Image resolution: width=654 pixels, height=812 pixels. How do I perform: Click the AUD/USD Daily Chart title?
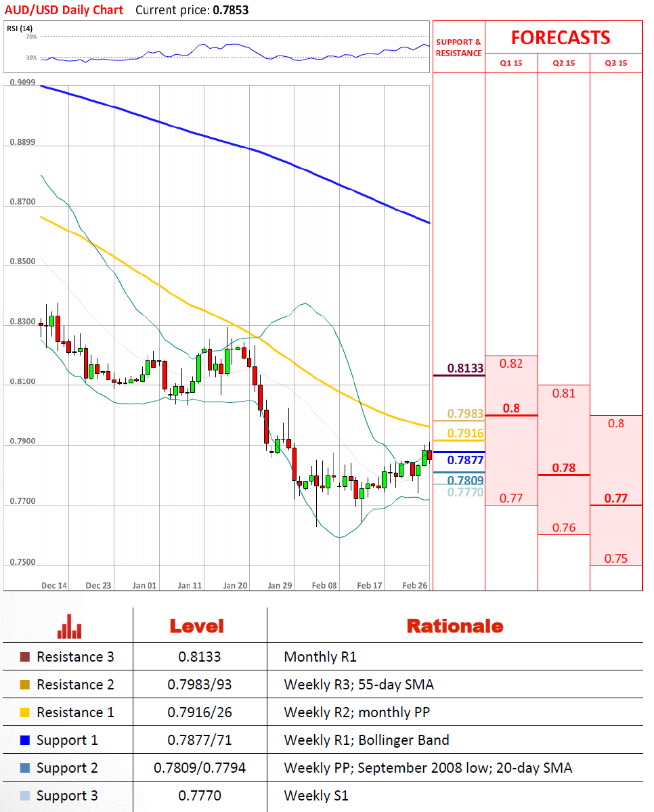pyautogui.click(x=64, y=10)
